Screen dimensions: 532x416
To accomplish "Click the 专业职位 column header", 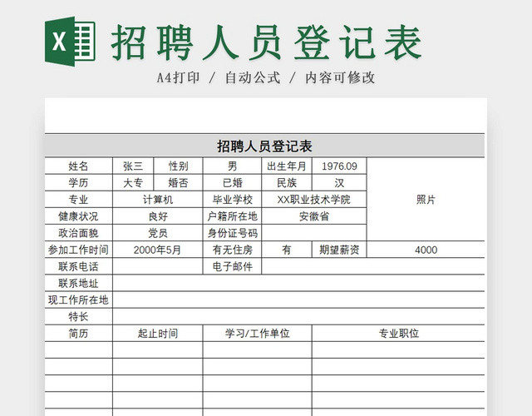I will click(x=399, y=333).
